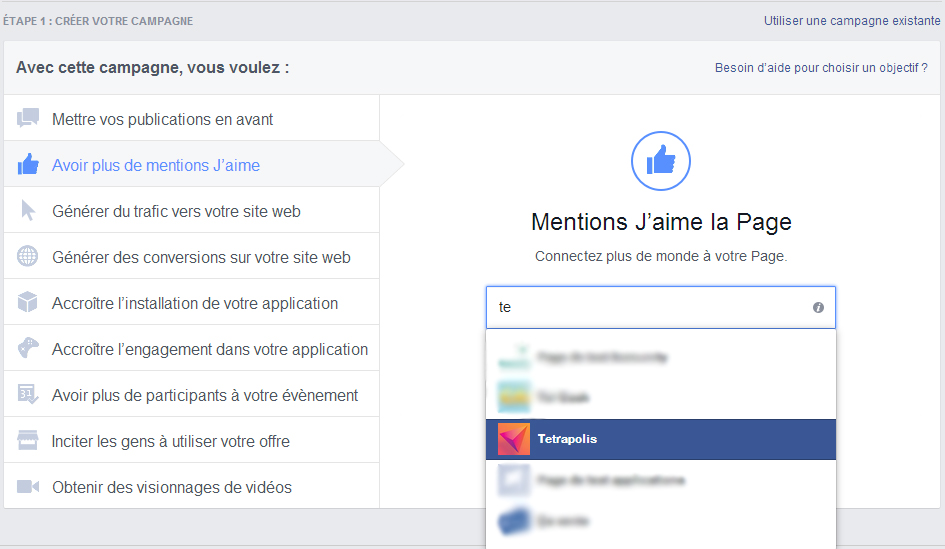Select 'Obtenir des visionnages de vidéos' objective
Viewport: 945px width, 549px height.
point(192,486)
